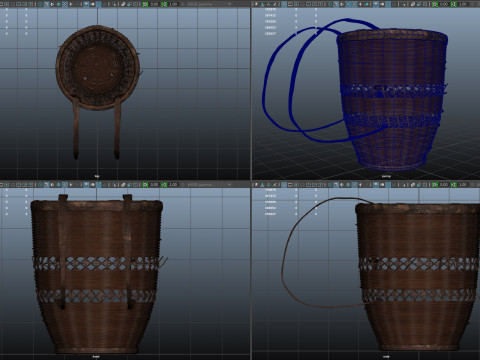Screen dimensions: 480x360
Task: Click gamma icon in persp panel
Action: (x=454, y=4)
